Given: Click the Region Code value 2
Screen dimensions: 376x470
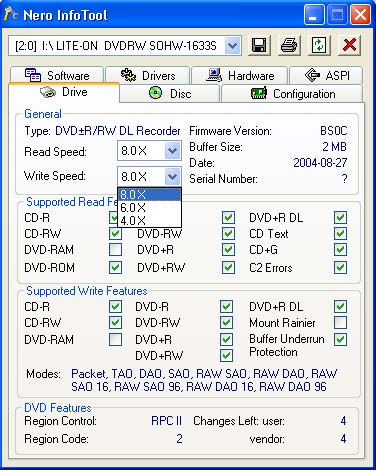Looking at the screenshot, I should 179,439.
